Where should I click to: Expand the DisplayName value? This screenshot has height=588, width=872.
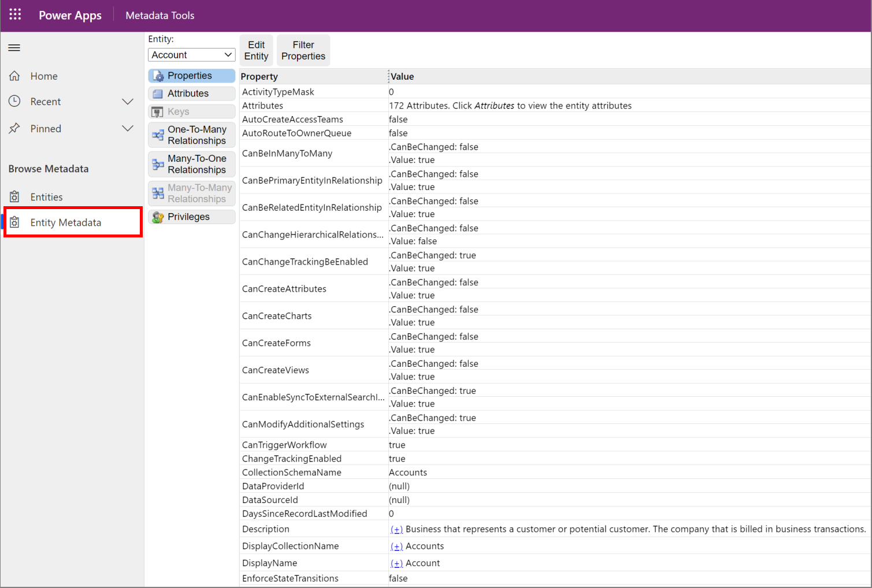[x=396, y=563]
